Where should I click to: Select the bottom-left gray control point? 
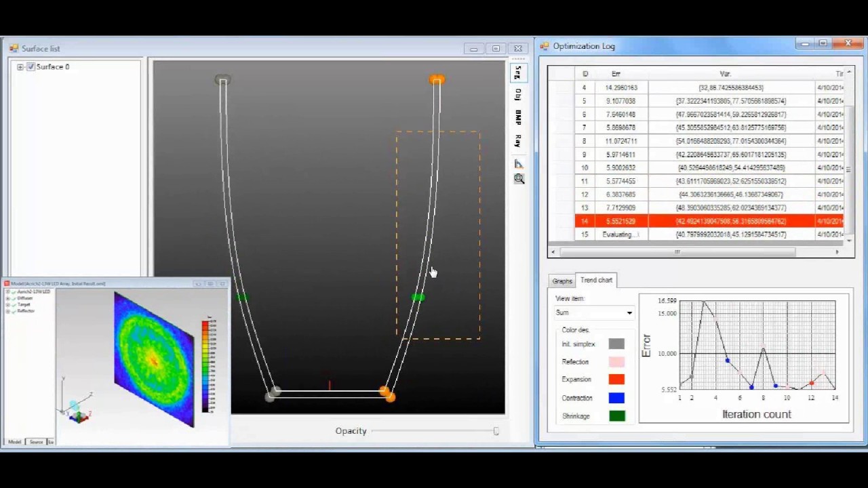[273, 394]
